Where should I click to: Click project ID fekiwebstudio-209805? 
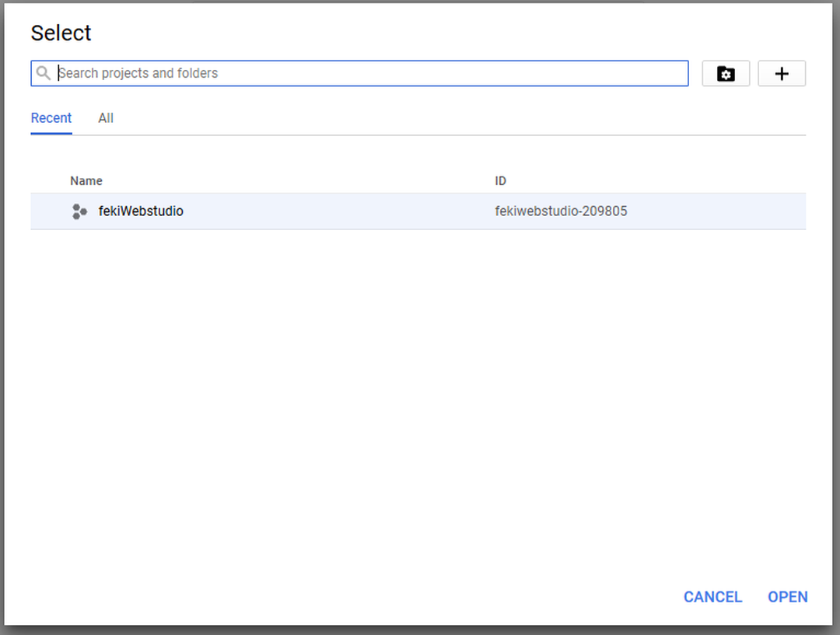click(x=561, y=211)
